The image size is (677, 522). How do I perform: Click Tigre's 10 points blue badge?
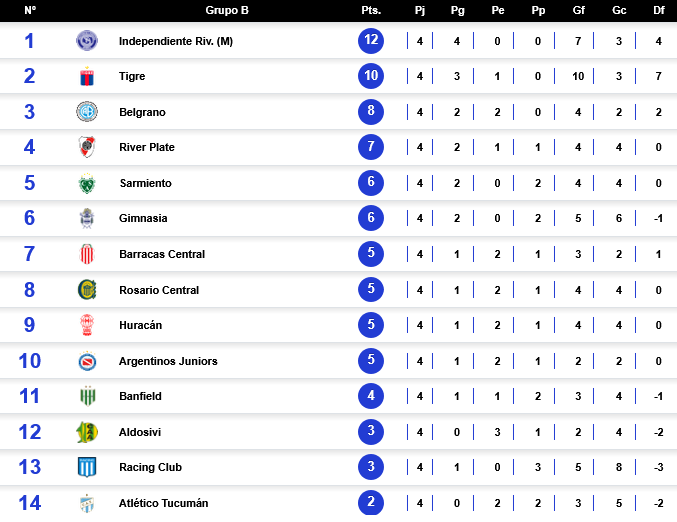click(x=371, y=77)
